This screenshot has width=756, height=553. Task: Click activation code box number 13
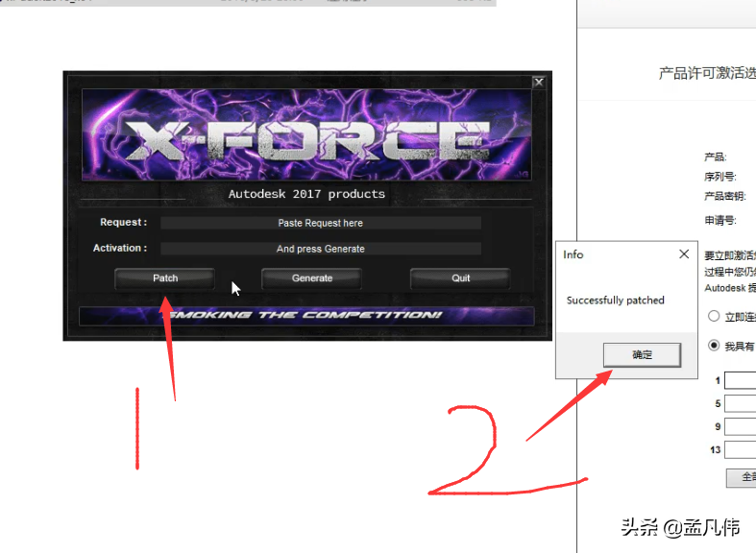pyautogui.click(x=740, y=449)
